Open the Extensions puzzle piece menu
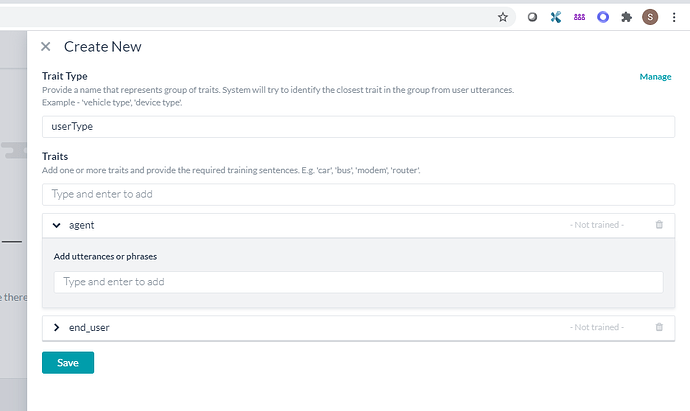Viewport: 690px width, 411px height. (627, 17)
